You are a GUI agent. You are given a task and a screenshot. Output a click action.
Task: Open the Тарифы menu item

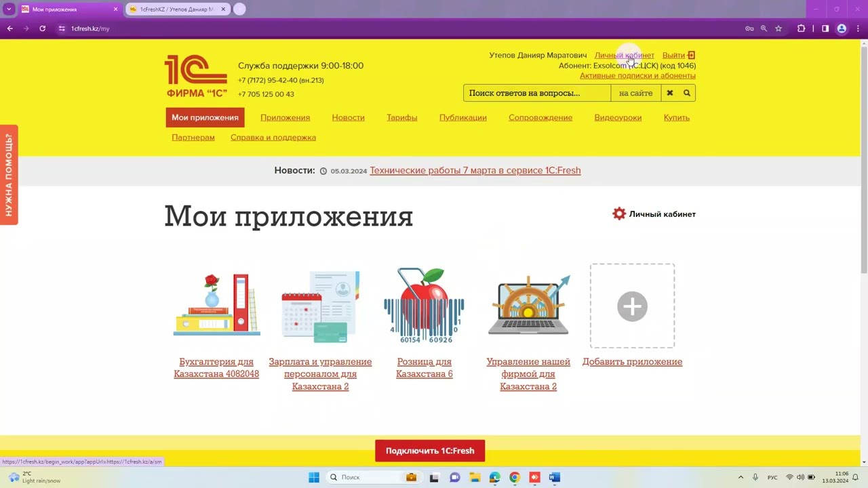tap(402, 117)
